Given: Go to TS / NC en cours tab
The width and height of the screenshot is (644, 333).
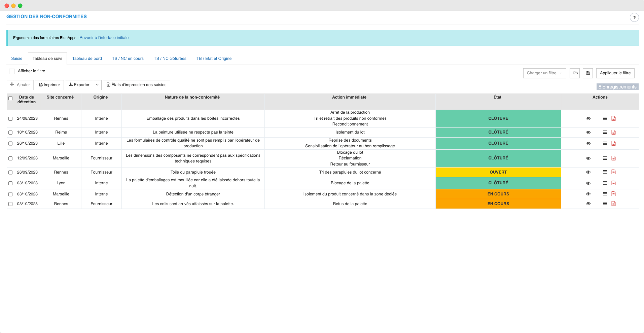Looking at the screenshot, I should [128, 59].
